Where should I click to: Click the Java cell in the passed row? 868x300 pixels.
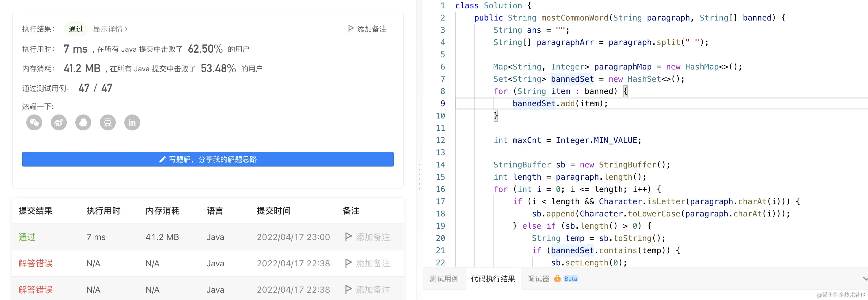pyautogui.click(x=215, y=237)
